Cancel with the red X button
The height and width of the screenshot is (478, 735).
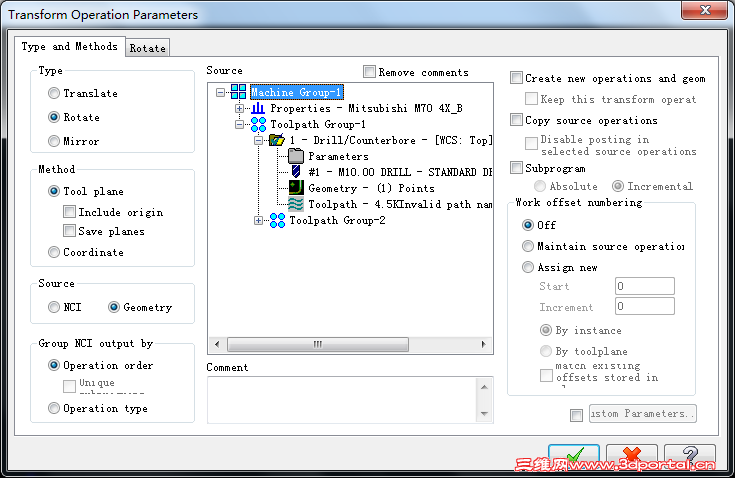pos(631,456)
